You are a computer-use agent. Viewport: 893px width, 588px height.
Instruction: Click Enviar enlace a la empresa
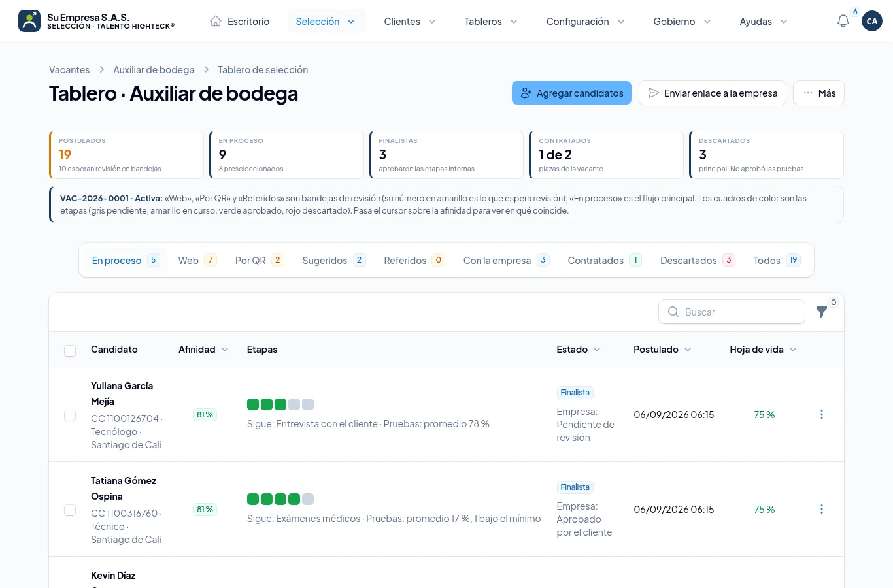click(x=713, y=93)
